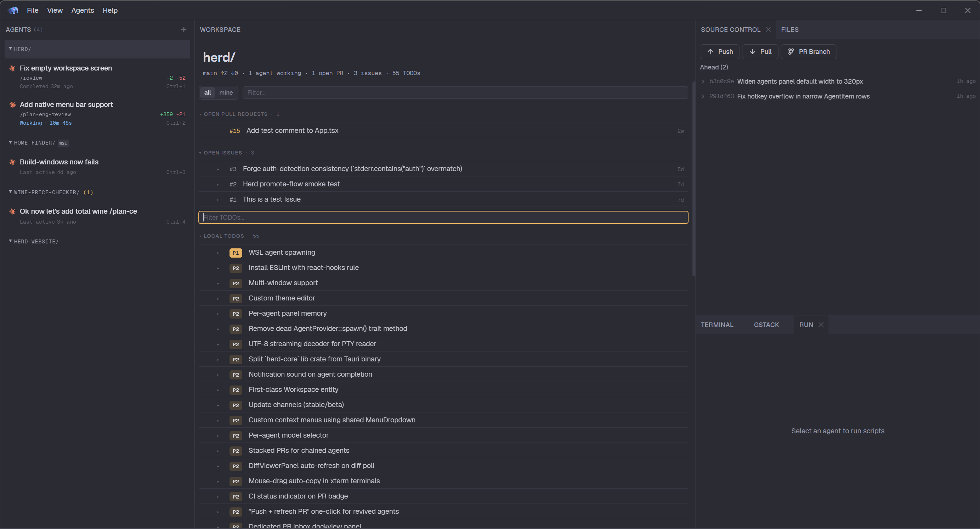
Task: Open TODO Per-agent model selector
Action: (x=443, y=435)
